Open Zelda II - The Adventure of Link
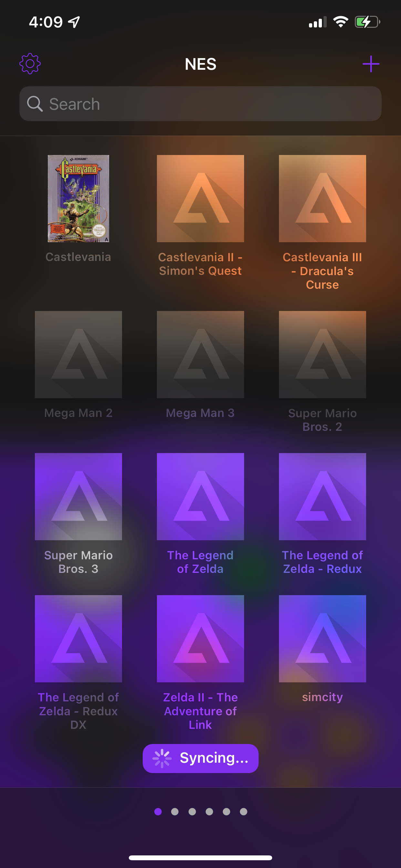Image resolution: width=401 pixels, height=868 pixels. [200, 638]
